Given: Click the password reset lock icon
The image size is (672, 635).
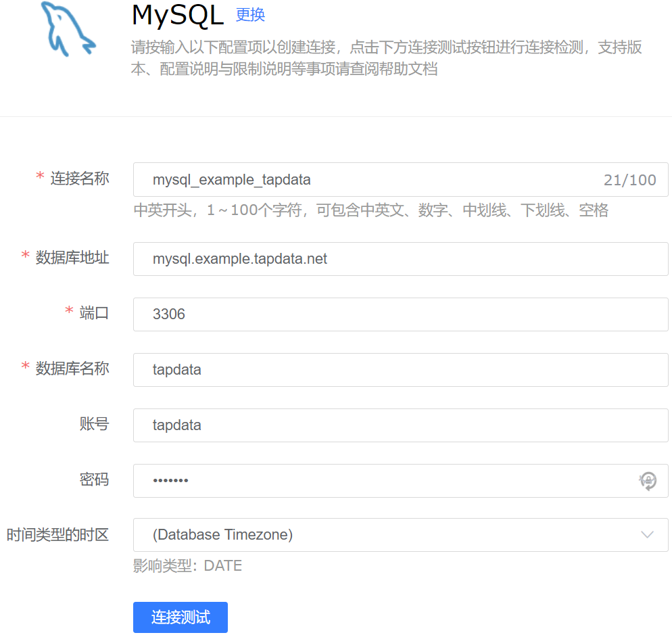Looking at the screenshot, I should tap(648, 481).
